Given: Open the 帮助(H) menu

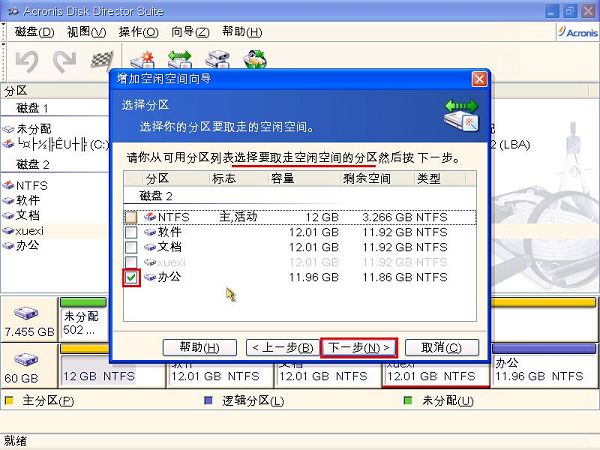Looking at the screenshot, I should click(x=242, y=32).
